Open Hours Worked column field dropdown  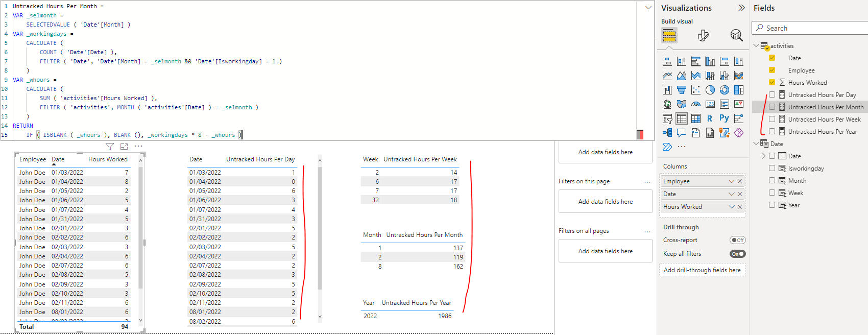point(731,207)
